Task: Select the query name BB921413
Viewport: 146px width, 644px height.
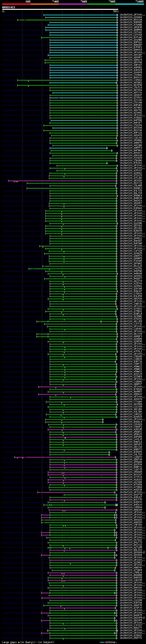Action: click(8, 7)
